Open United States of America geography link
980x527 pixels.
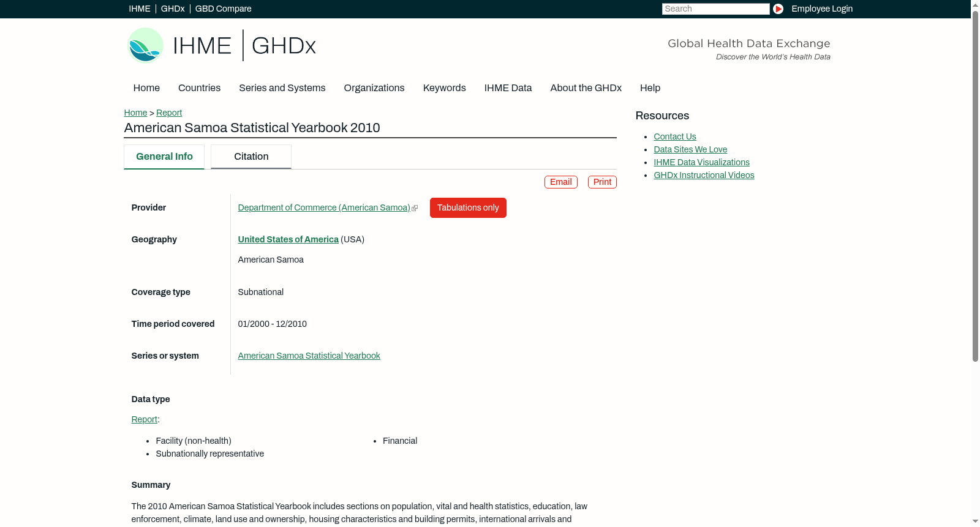[288, 239]
